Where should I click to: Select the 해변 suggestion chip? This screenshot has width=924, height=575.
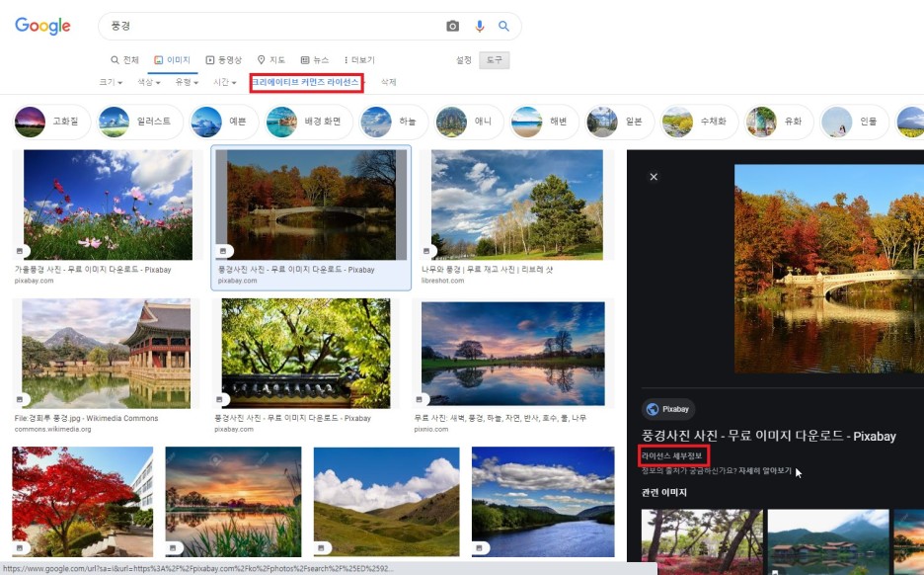pyautogui.click(x=544, y=122)
